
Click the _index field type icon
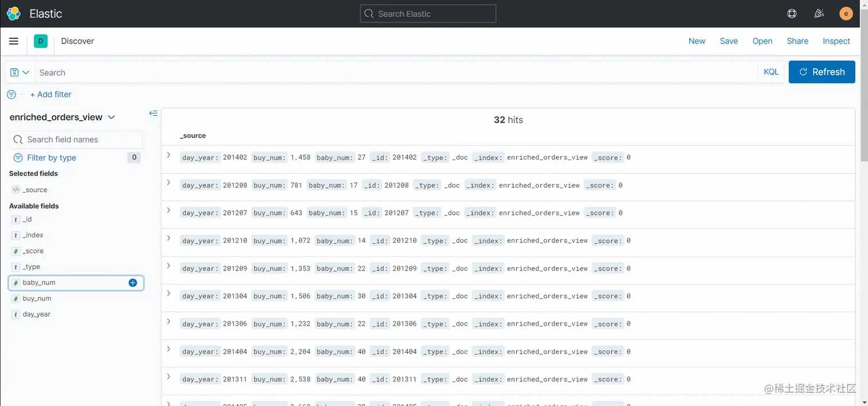[15, 235]
